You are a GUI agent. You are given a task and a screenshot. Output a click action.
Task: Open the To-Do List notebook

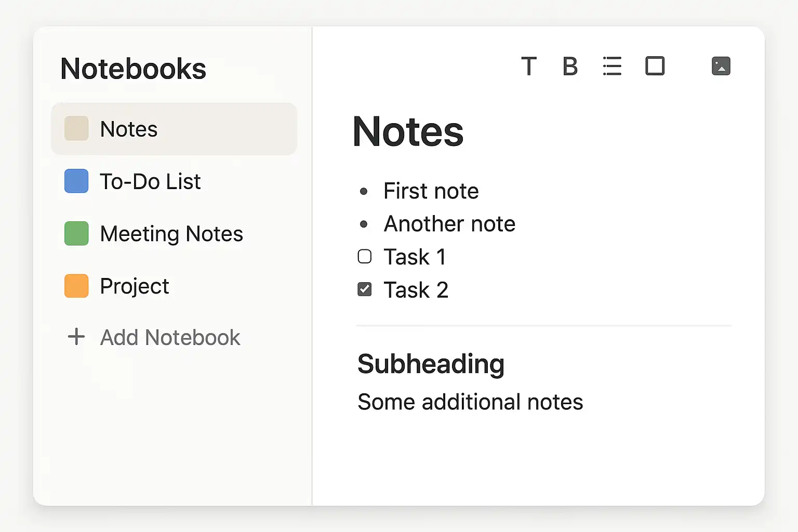coord(150,181)
